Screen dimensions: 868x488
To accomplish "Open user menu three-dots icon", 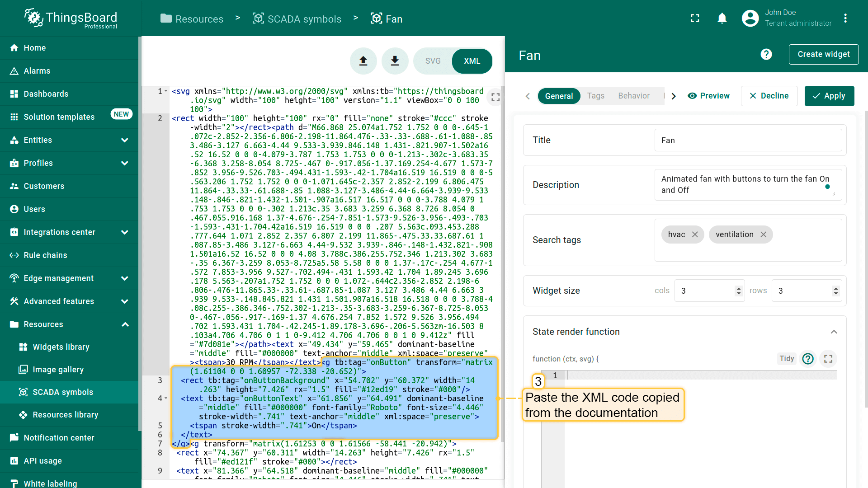I will (x=845, y=18).
